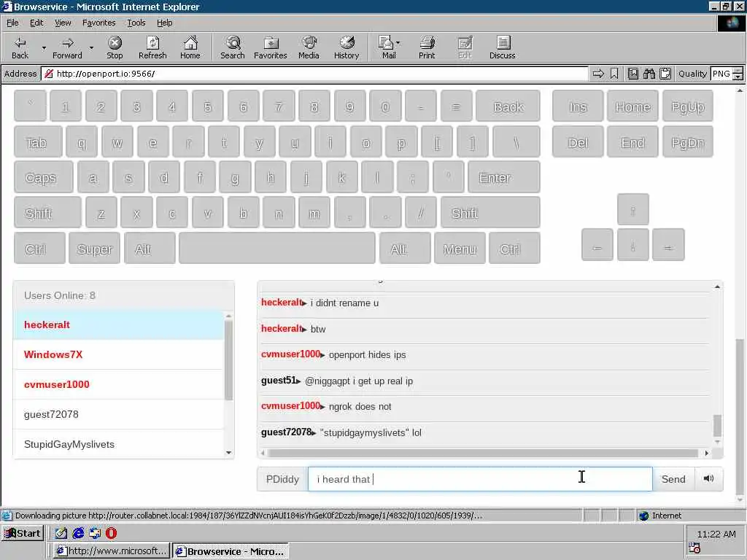Open the File menu

pyautogui.click(x=12, y=23)
